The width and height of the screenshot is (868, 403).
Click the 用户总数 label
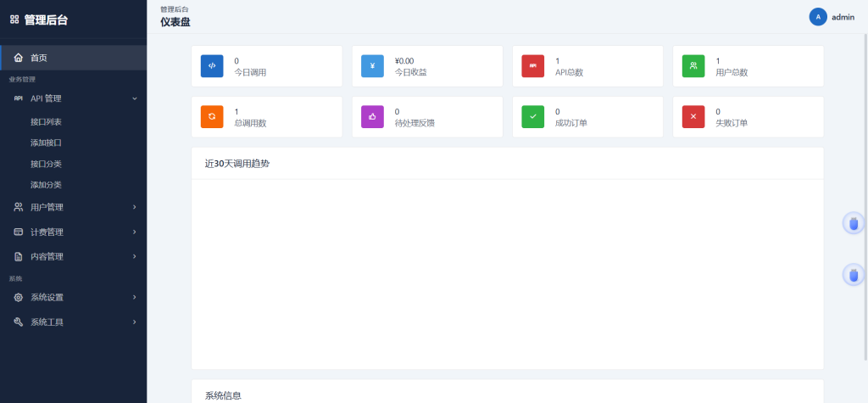[x=732, y=72]
